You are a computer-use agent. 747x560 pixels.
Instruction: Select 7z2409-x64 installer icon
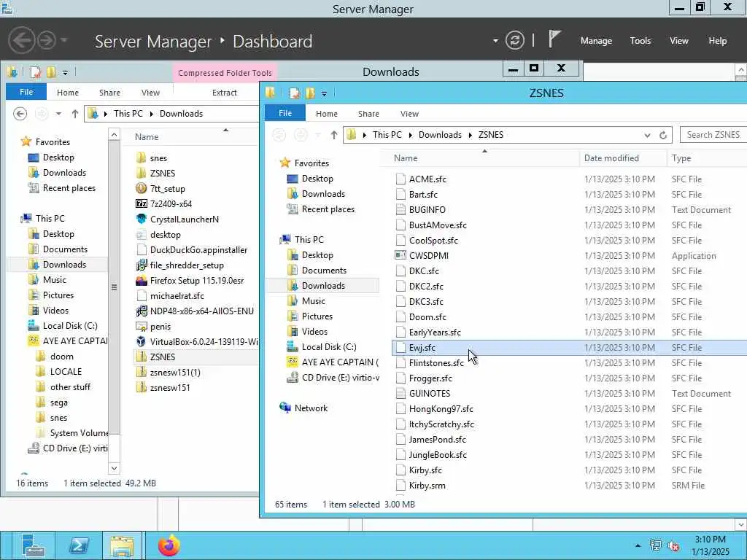click(141, 203)
